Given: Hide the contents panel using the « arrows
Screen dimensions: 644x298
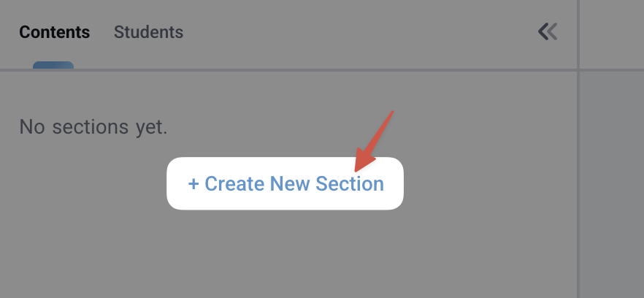Looking at the screenshot, I should (548, 31).
